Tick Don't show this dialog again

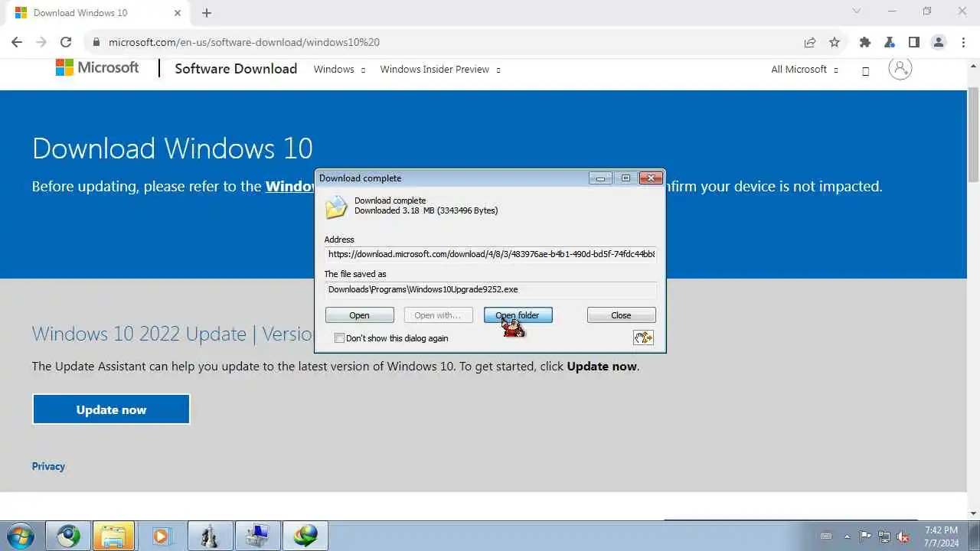tap(340, 338)
